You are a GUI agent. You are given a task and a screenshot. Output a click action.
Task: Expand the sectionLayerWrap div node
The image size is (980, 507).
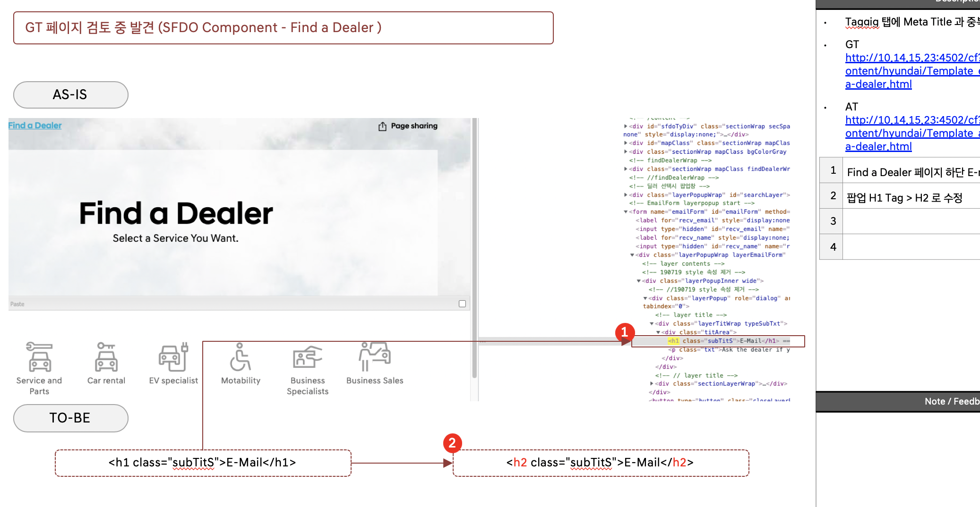(652, 384)
